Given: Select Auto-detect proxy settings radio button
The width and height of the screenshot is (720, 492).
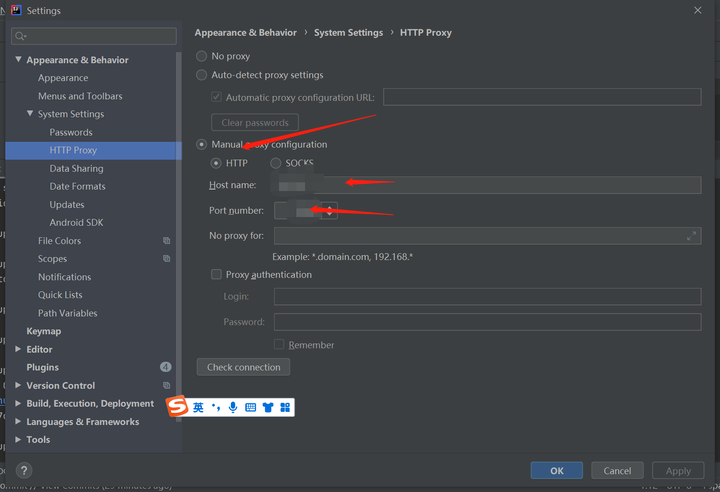Looking at the screenshot, I should [x=201, y=75].
